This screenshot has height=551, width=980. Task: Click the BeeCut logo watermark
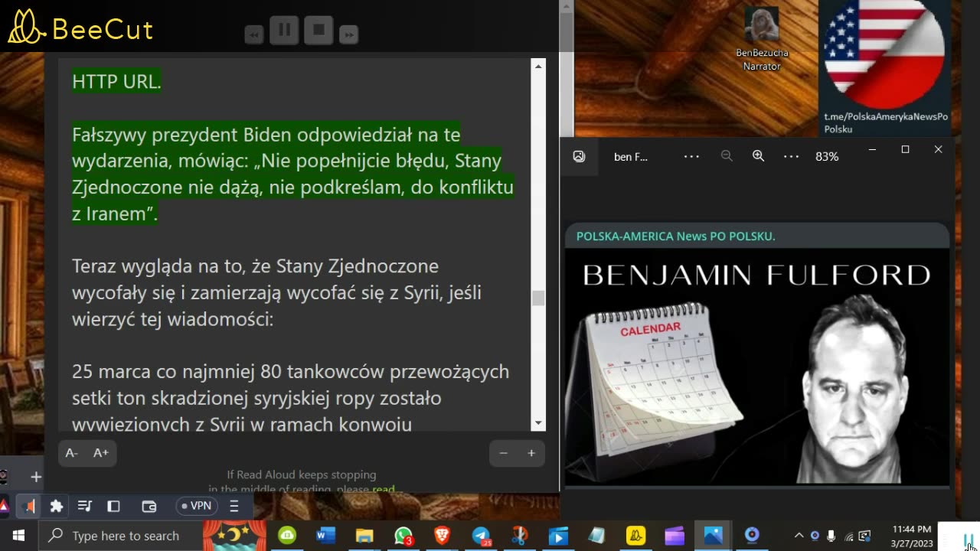[x=80, y=28]
